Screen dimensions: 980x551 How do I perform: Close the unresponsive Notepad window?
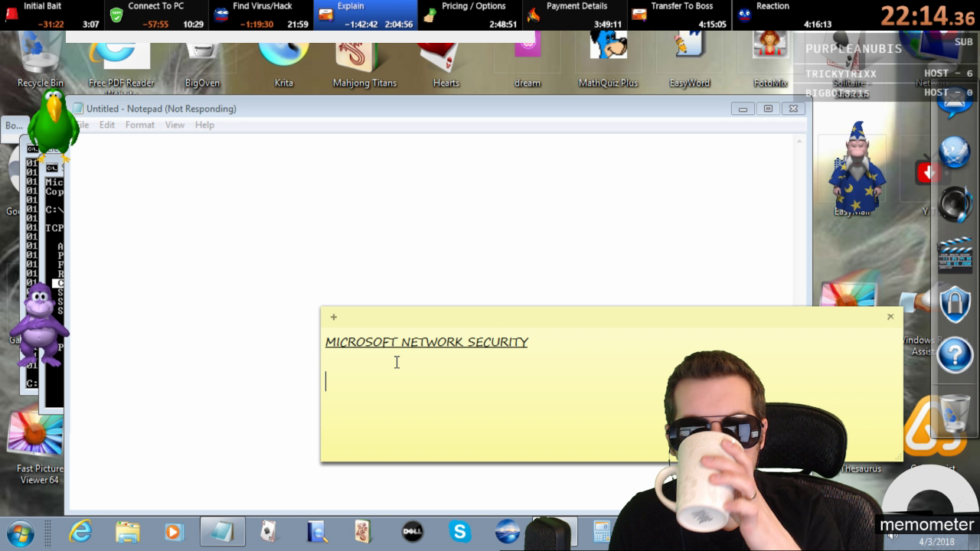(793, 109)
